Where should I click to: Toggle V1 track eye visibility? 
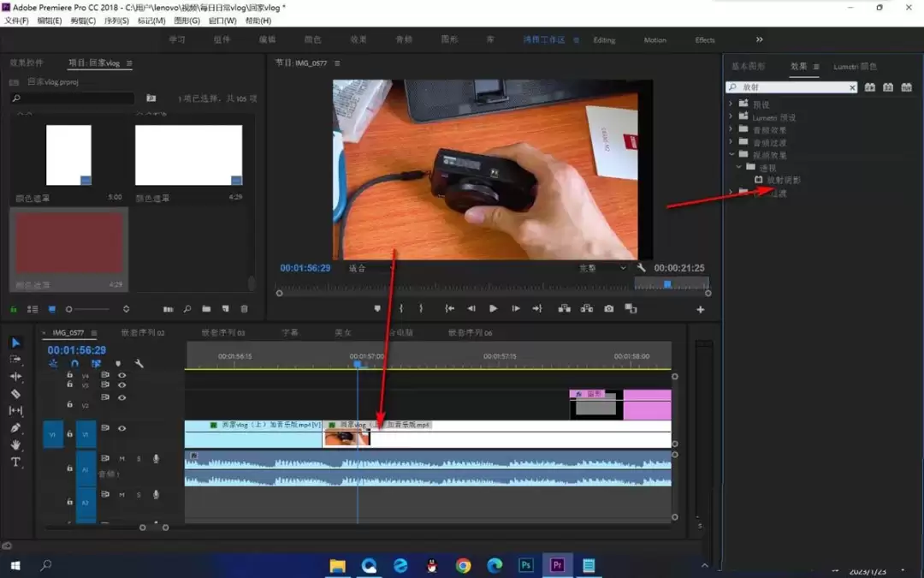[x=122, y=428]
